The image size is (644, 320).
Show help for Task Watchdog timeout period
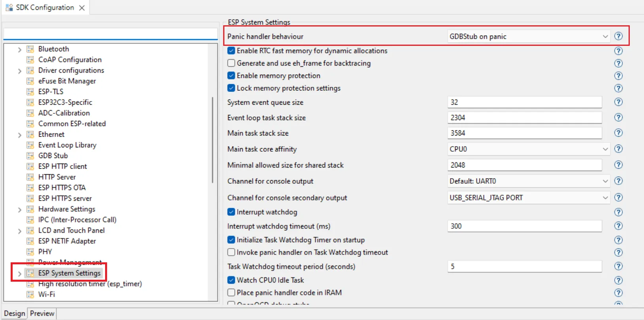[618, 266]
